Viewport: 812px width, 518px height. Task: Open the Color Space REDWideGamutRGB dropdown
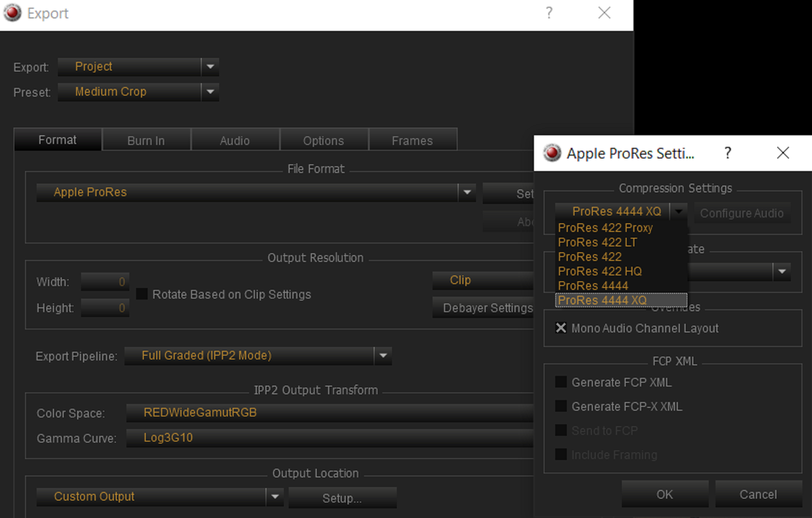[x=329, y=412]
